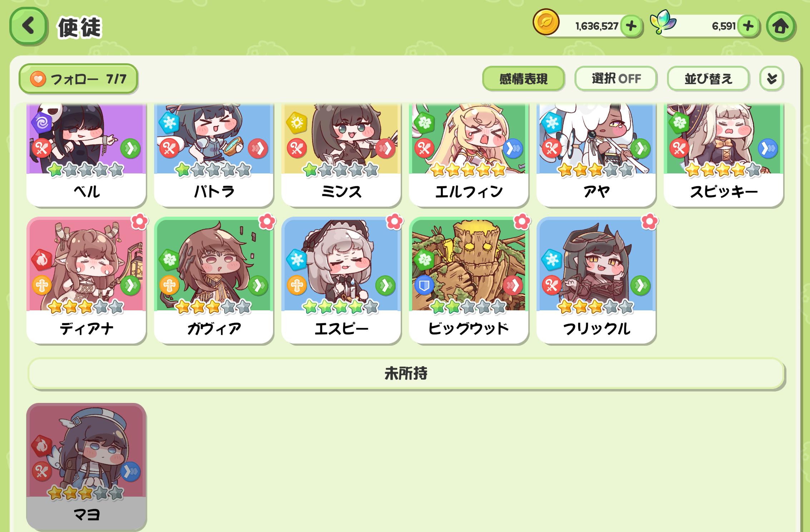Viewport: 810px width, 532px height.
Task: Return to home via house icon
Action: pos(781,26)
